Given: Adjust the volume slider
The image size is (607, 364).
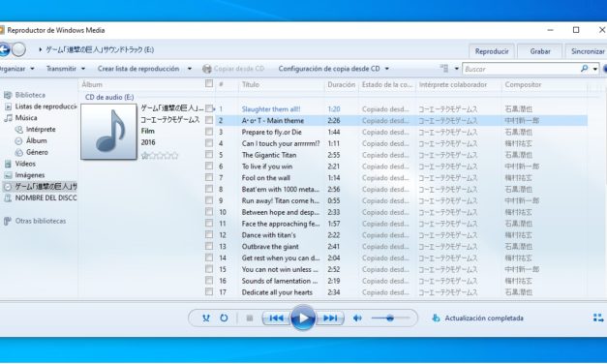Looking at the screenshot, I should pos(390,318).
